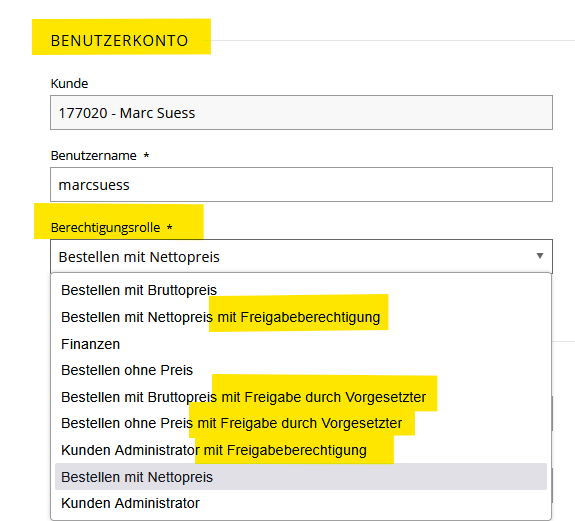Open the Berechtigungsrolle combo box
This screenshot has height=521, width=575.
[x=301, y=257]
